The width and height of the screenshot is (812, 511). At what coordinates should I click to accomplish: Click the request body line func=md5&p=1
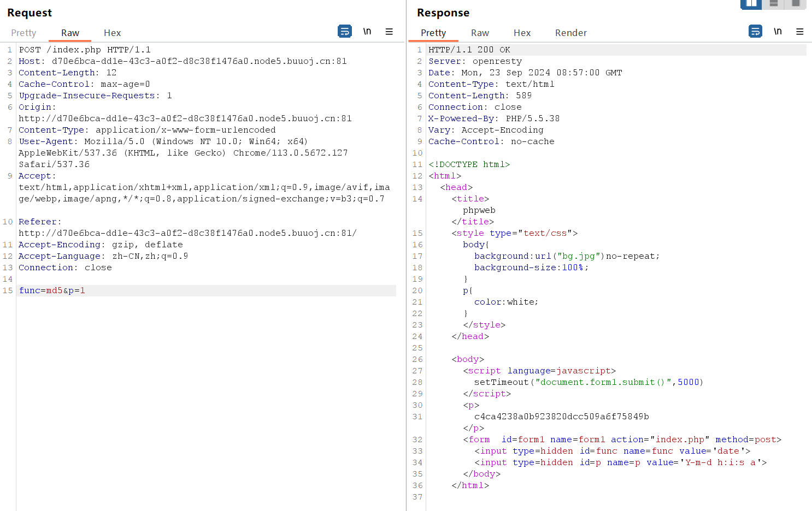point(52,290)
